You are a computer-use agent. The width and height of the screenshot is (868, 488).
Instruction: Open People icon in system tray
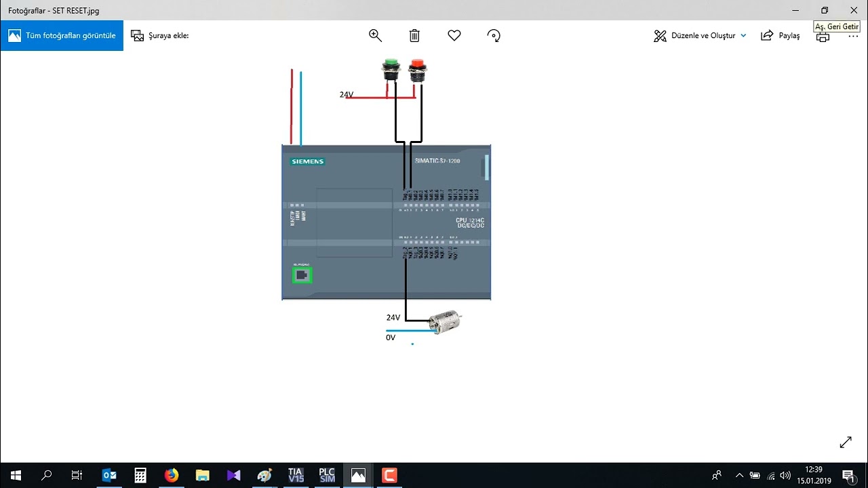[x=717, y=475]
